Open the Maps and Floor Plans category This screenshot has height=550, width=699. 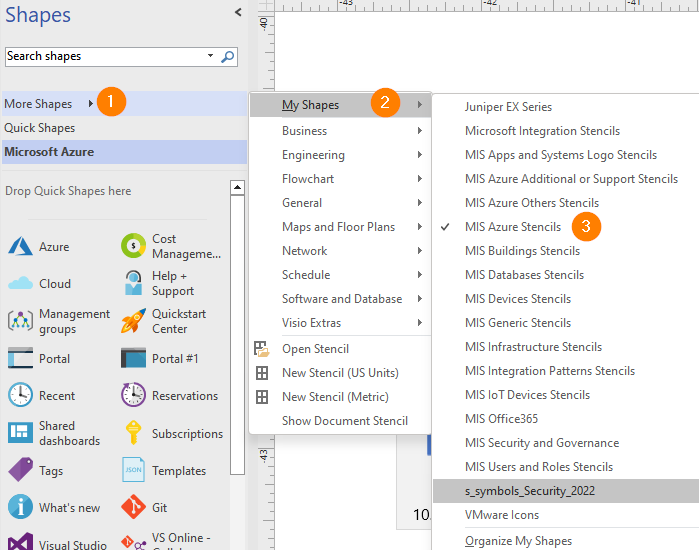click(x=340, y=227)
